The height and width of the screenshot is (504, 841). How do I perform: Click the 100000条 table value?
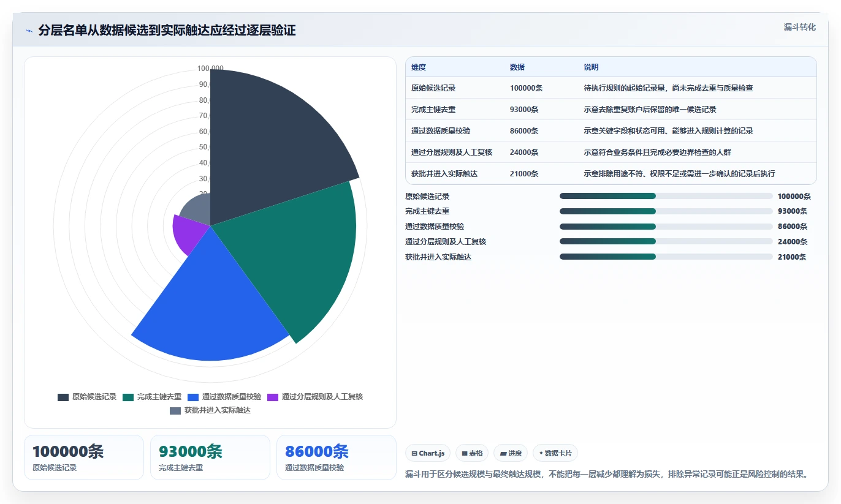[526, 88]
